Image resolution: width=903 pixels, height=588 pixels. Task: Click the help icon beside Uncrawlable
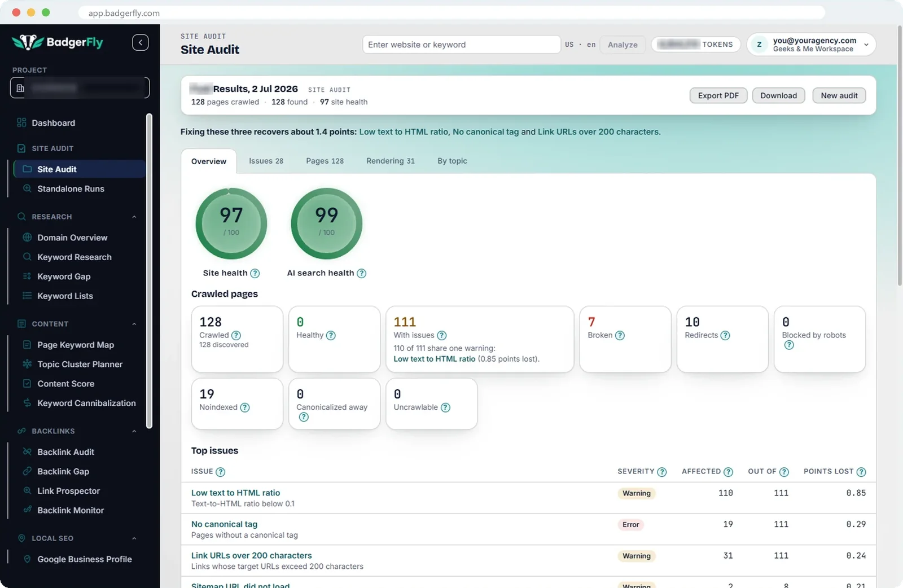coord(445,407)
